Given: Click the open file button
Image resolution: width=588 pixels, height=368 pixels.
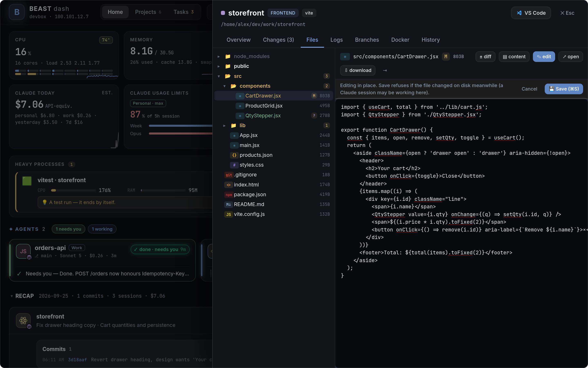Looking at the screenshot, I should (570, 57).
